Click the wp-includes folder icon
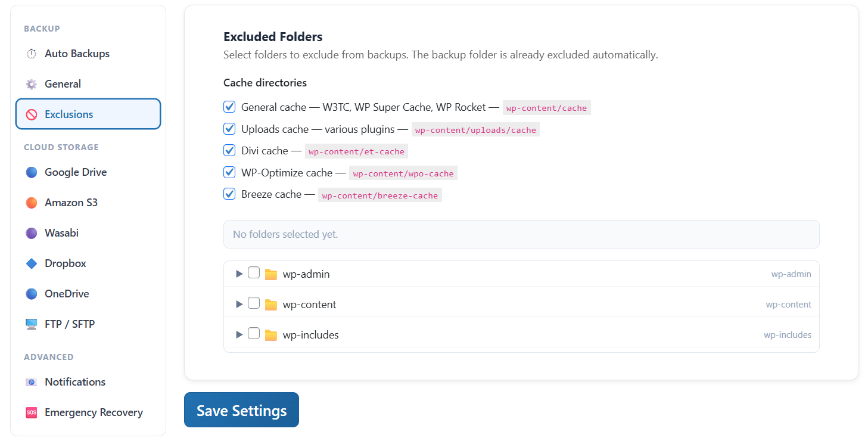Screen dimensions: 868x444 pos(271,335)
